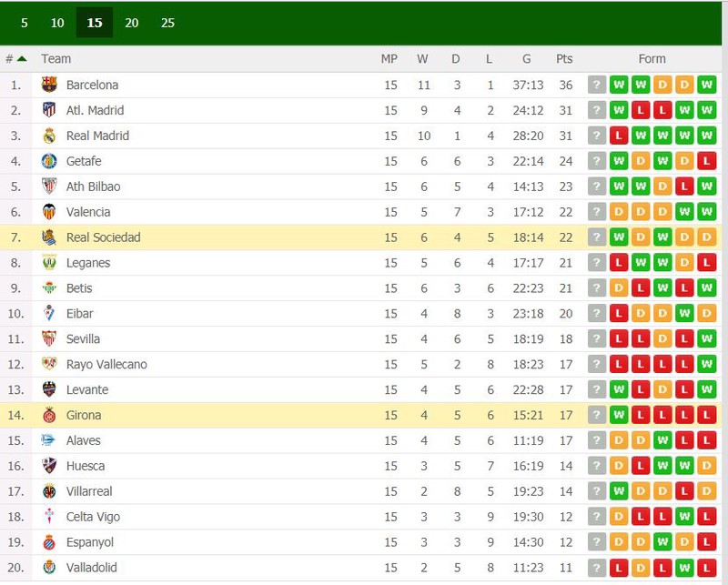
Task: Click the Villarreal yellow crest icon
Action: 49,491
